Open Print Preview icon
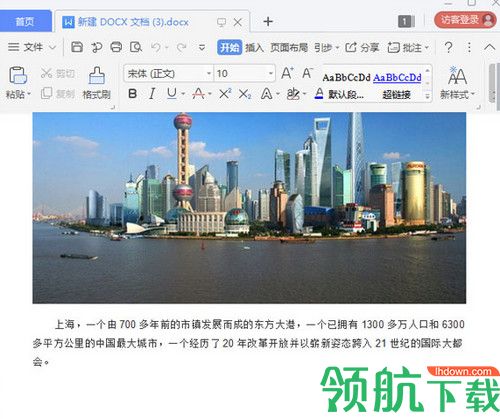Screen dimensions: 500x419 tap(136, 47)
